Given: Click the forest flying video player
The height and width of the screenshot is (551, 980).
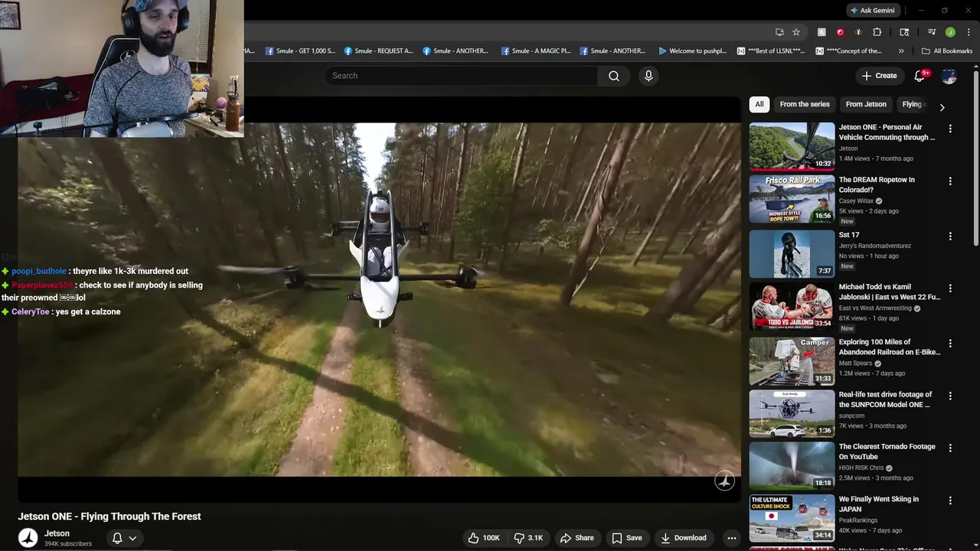Looking at the screenshot, I should 379,299.
